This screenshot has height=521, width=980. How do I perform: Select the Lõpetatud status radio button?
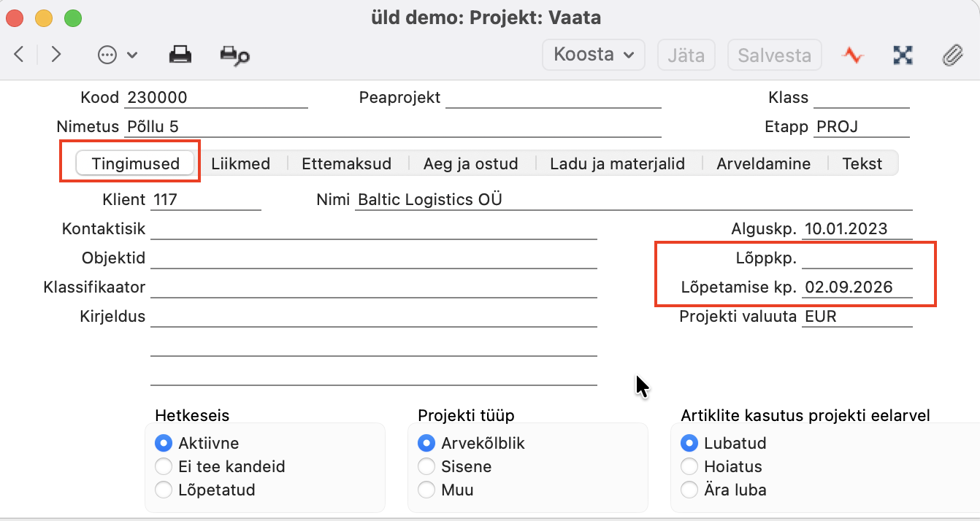coord(164,490)
